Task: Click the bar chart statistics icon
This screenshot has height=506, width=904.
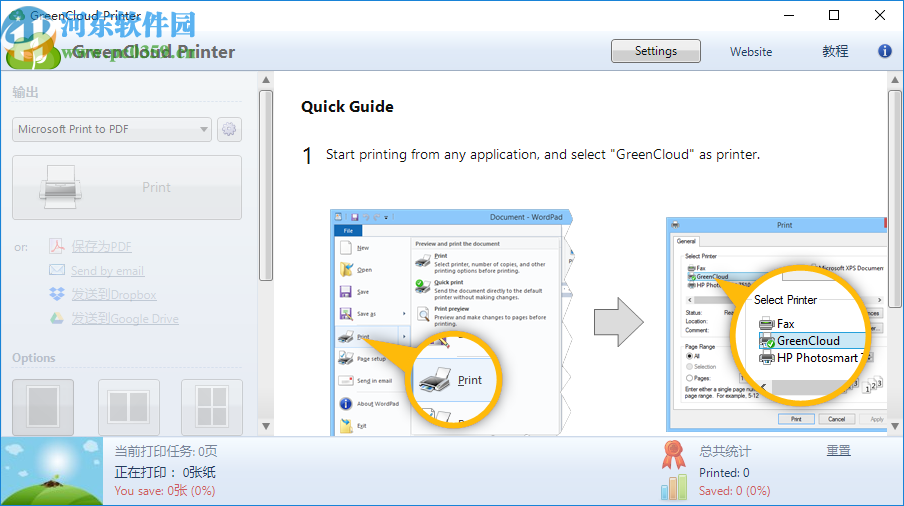Action: 674,487
